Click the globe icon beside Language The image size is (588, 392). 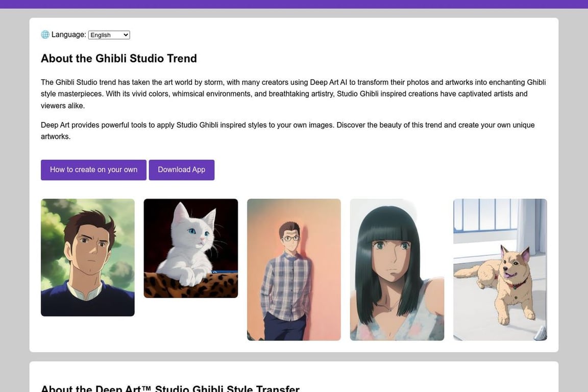(45, 35)
